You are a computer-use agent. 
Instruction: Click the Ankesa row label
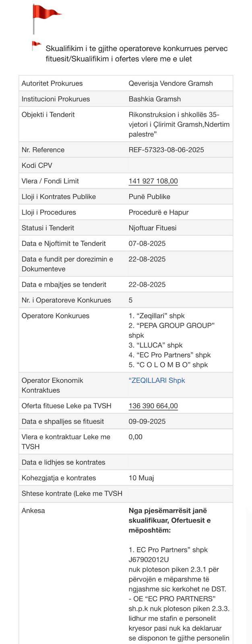[x=33, y=511]
